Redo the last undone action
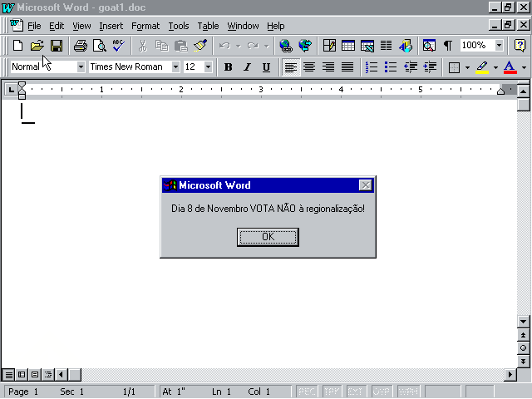 click(253, 46)
